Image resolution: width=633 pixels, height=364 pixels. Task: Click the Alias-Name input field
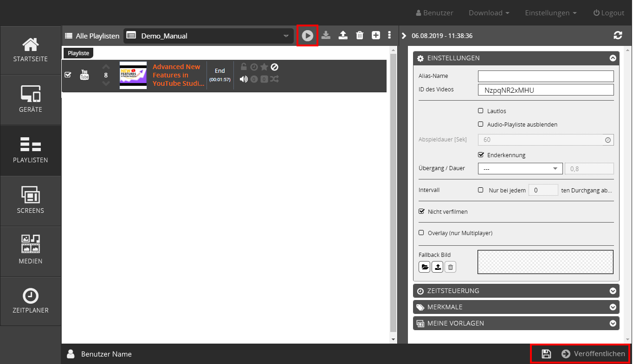point(546,76)
